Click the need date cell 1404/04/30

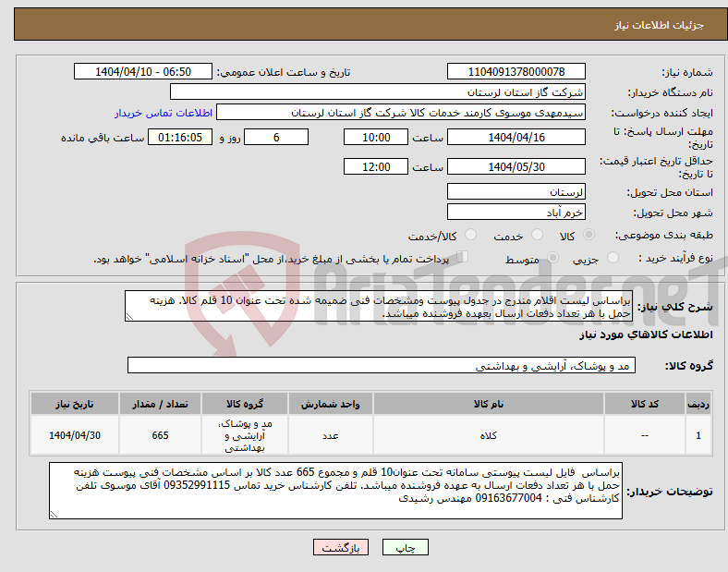[74, 435]
